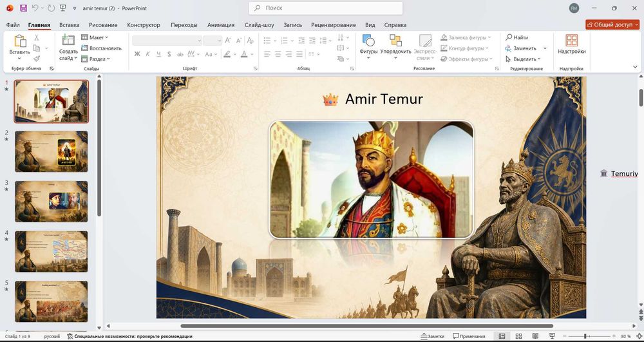This screenshot has width=644, height=342.
Task: Click Replace (Заменить) button
Action: [521, 48]
